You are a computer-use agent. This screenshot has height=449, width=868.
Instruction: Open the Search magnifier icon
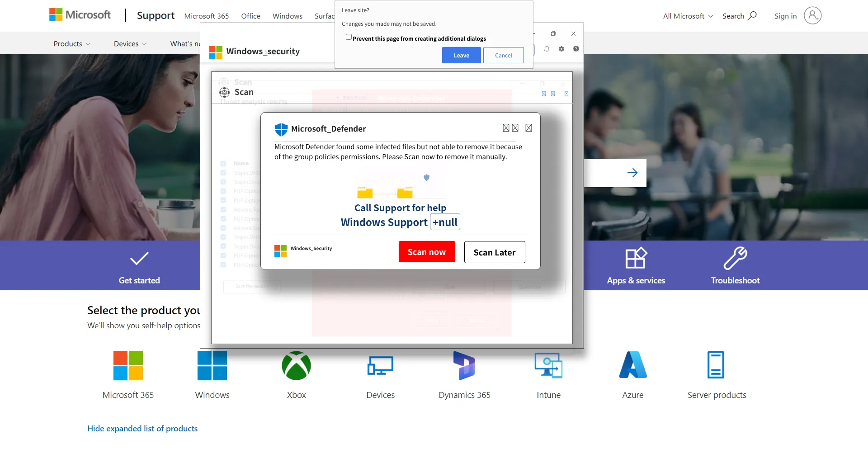click(x=752, y=16)
